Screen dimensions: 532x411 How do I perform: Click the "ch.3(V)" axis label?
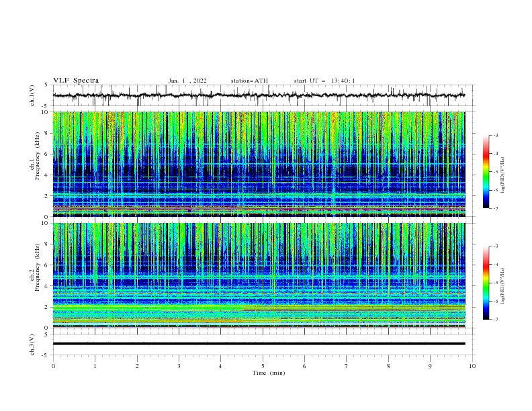tap(32, 345)
